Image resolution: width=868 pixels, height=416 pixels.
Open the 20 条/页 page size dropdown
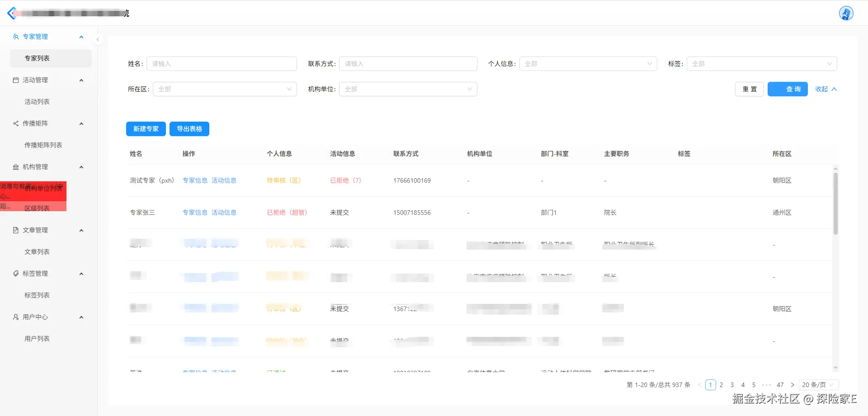[x=819, y=385]
